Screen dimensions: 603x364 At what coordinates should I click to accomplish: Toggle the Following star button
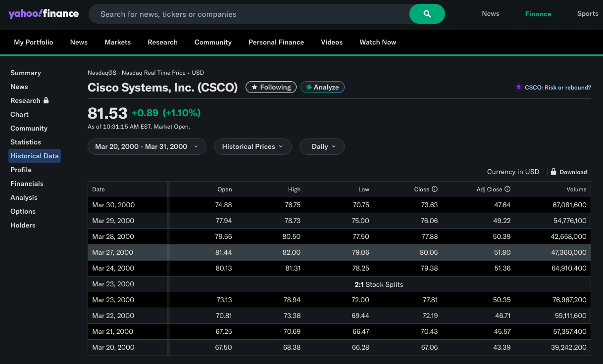pyautogui.click(x=271, y=87)
